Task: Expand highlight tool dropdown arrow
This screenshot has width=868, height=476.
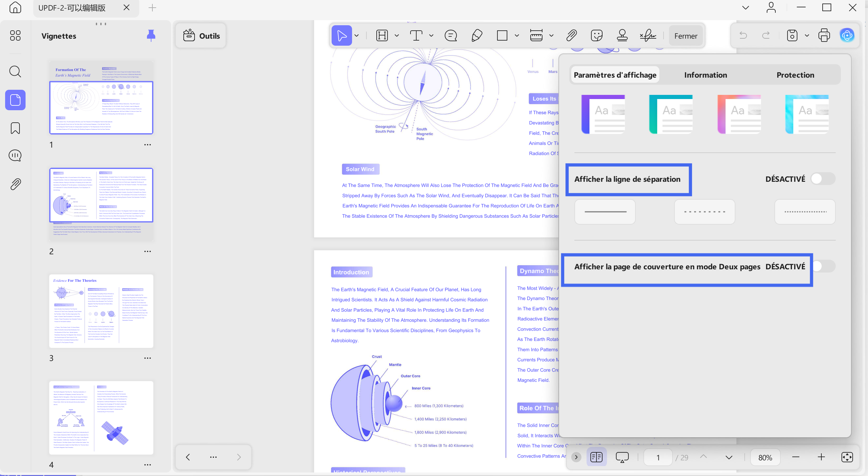Action: pyautogui.click(x=396, y=35)
